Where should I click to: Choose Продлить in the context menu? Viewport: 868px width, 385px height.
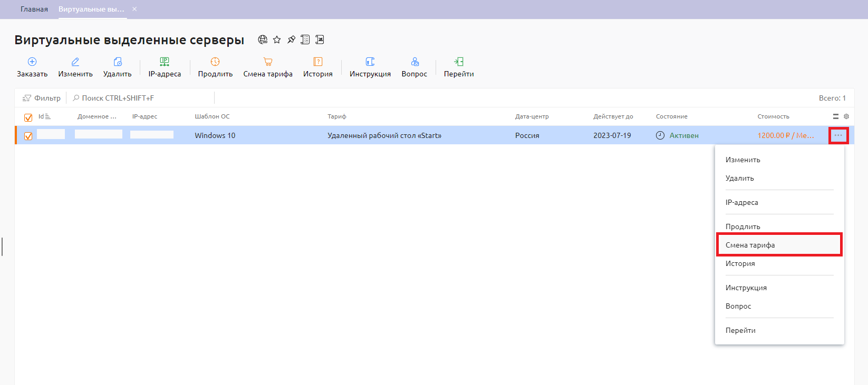pyautogui.click(x=779, y=226)
